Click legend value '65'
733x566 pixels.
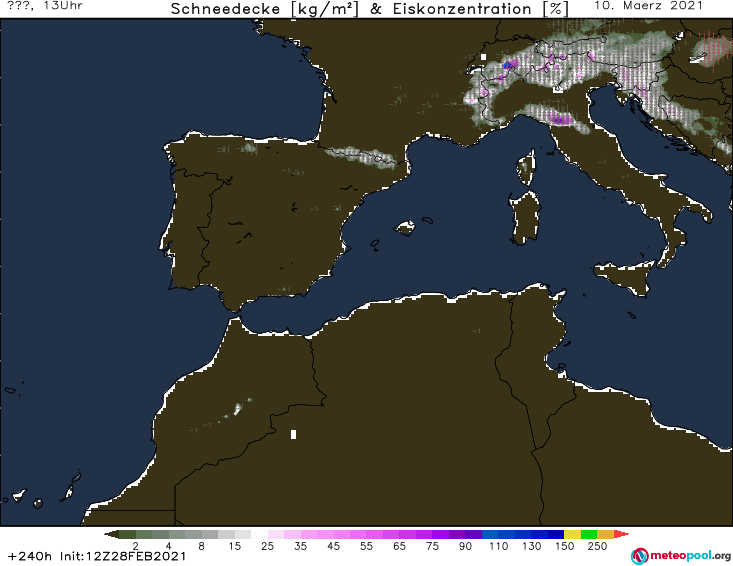tap(399, 545)
